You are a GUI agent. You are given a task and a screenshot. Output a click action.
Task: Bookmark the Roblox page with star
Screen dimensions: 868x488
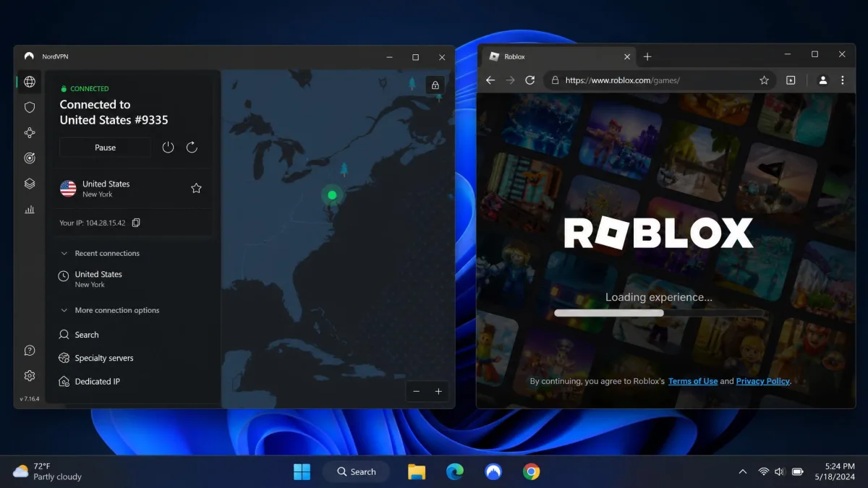pos(764,80)
